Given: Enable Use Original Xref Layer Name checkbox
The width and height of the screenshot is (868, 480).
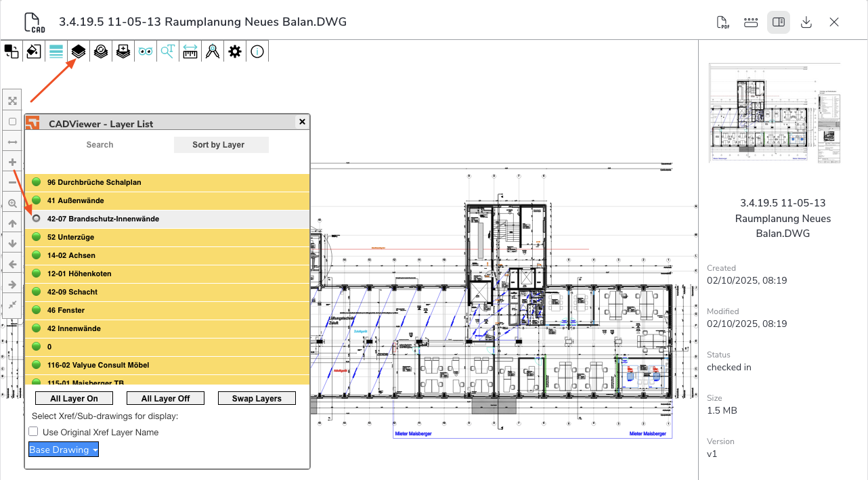Looking at the screenshot, I should 33,432.
